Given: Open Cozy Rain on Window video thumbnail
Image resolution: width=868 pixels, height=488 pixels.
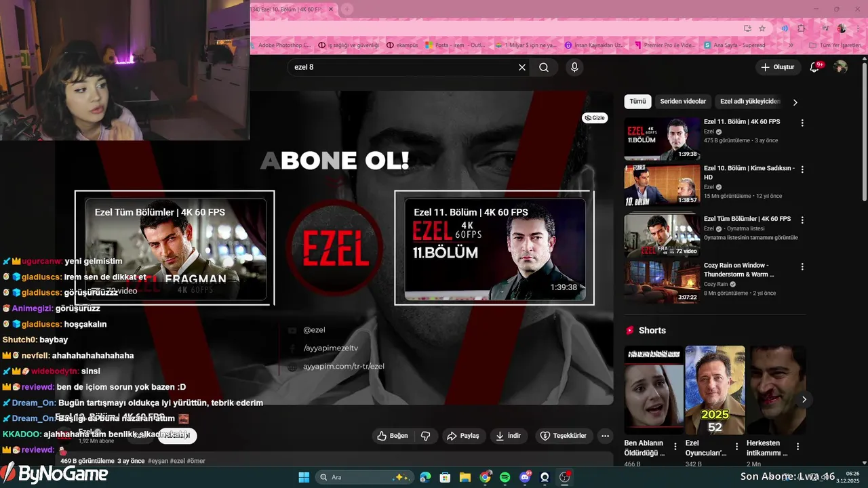Looking at the screenshot, I should (x=662, y=282).
